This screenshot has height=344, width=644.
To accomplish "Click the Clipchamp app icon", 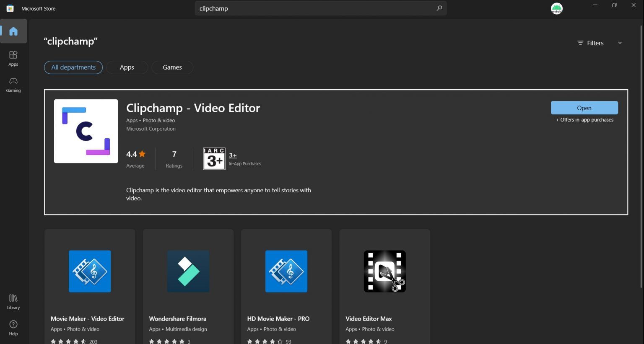I will pos(86,131).
